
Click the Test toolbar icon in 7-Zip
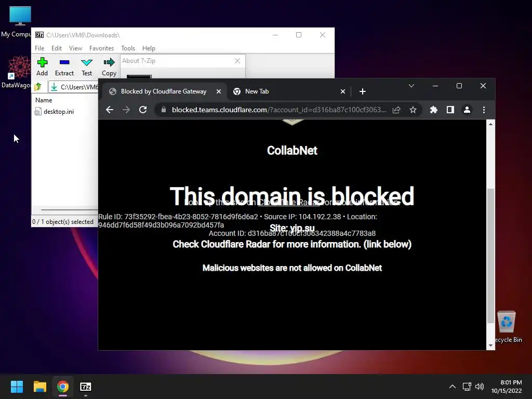point(87,67)
